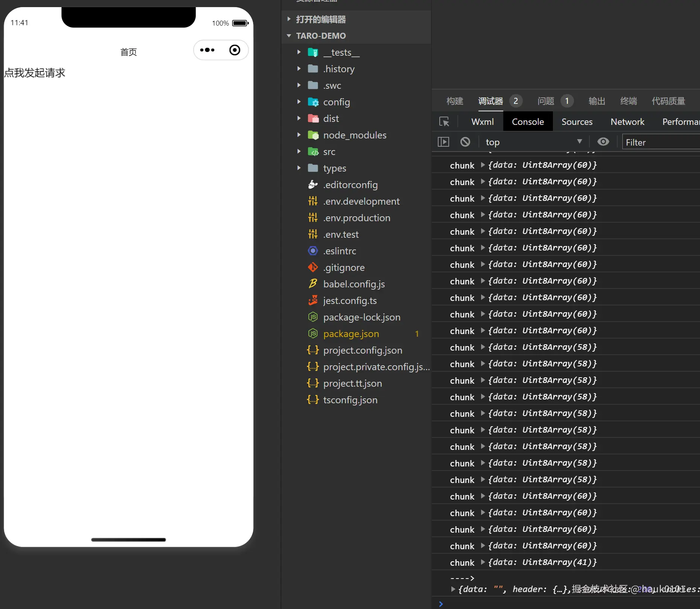Expand the .history folder arrow
This screenshot has height=609, width=700.
299,69
